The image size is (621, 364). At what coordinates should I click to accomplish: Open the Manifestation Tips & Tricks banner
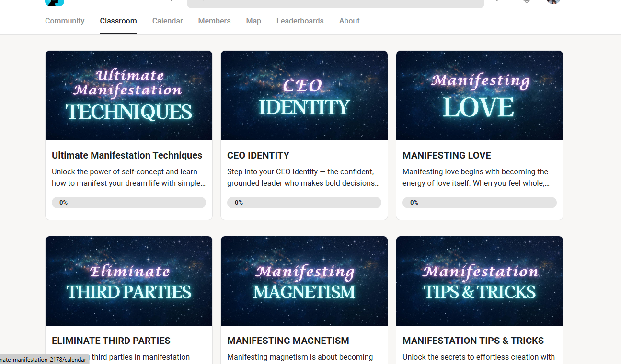coord(480,281)
